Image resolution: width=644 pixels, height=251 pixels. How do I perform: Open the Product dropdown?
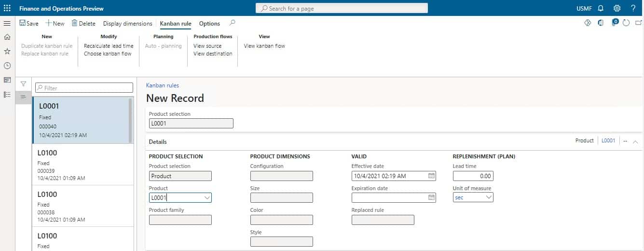point(207,197)
